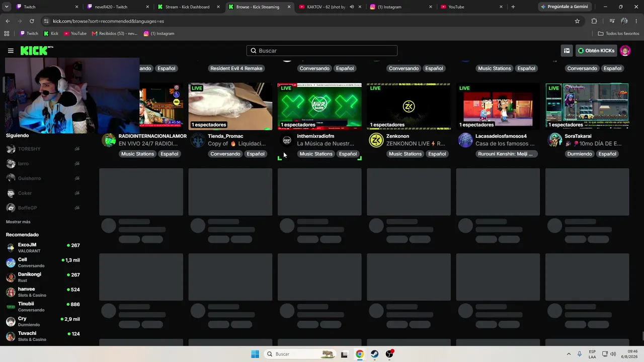Open the Chrome profile picture
The height and width of the screenshot is (362, 644).
624,21
